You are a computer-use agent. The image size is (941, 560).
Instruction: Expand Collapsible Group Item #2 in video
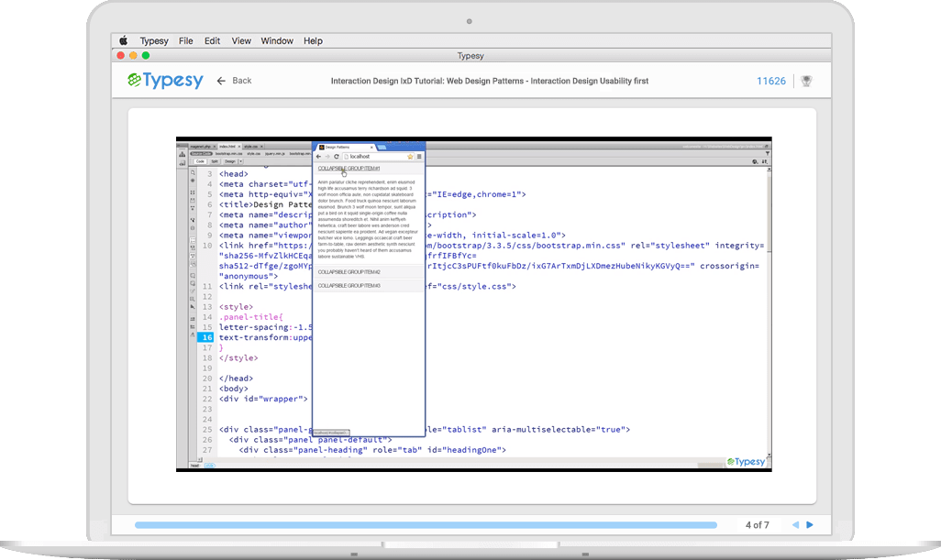[349, 272]
